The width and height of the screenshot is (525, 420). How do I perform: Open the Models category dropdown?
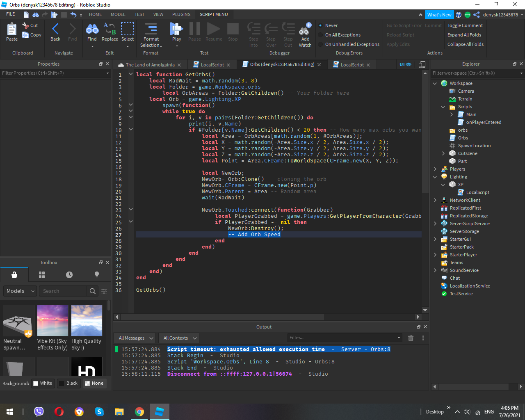click(x=20, y=291)
